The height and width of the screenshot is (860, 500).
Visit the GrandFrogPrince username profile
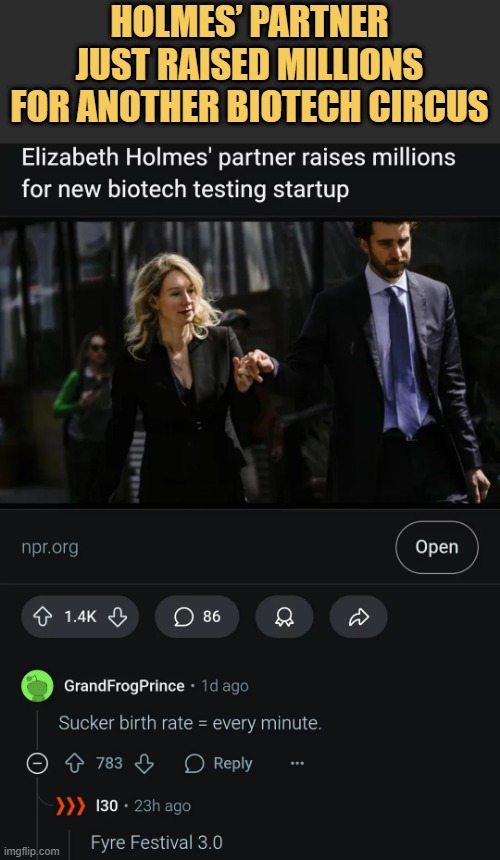click(x=124, y=686)
